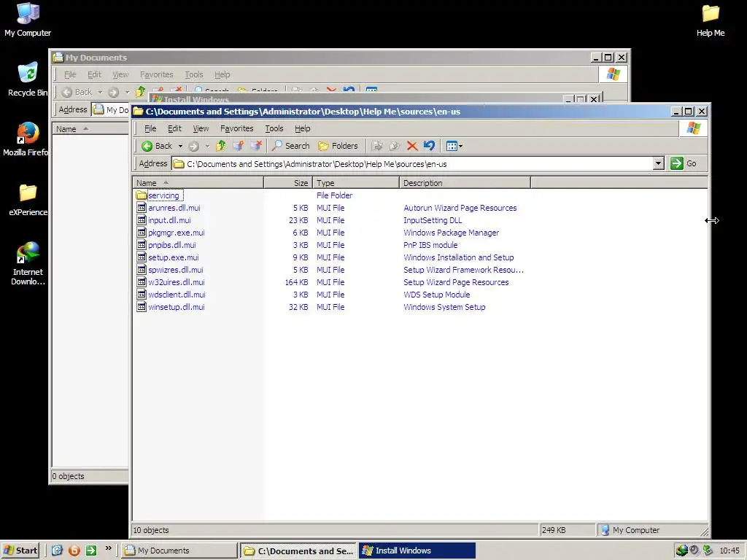Viewport: 747px width, 560px height.
Task: Open the Back history dropdown arrow in en-us window
Action: coord(181,146)
